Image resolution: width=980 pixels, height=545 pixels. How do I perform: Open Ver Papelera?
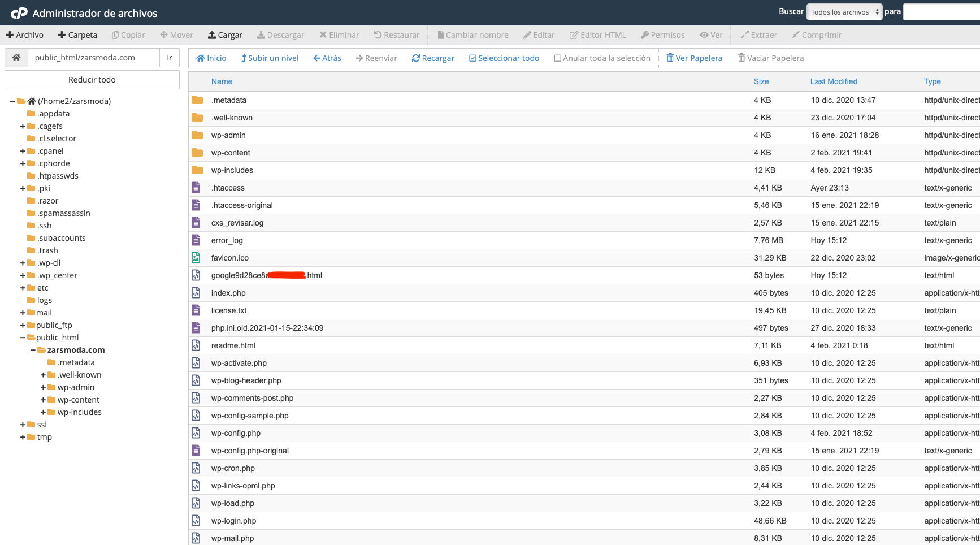click(695, 58)
